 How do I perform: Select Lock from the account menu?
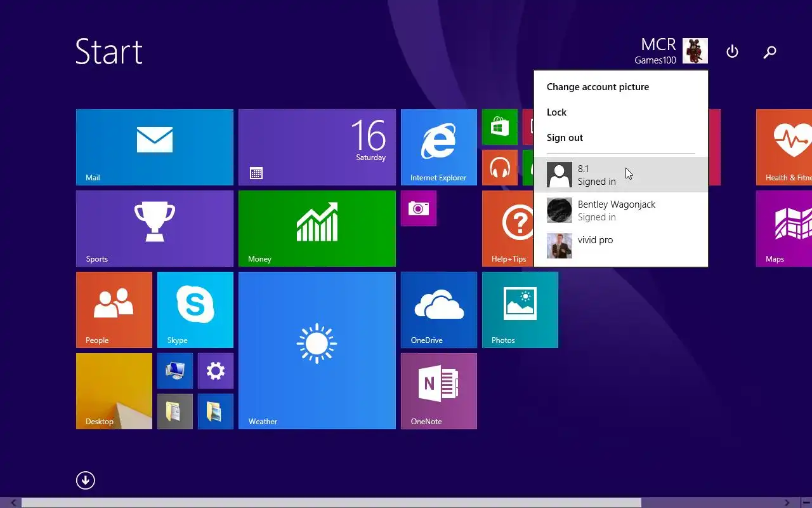coord(556,112)
